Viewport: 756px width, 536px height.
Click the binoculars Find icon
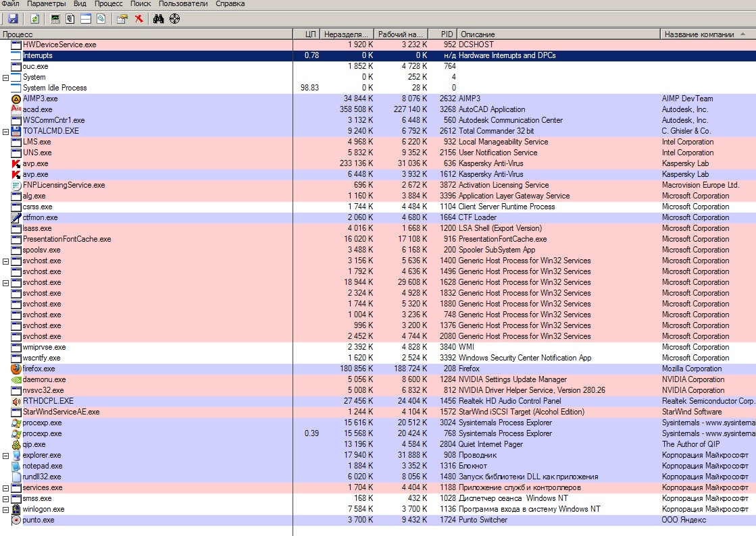coord(159,19)
